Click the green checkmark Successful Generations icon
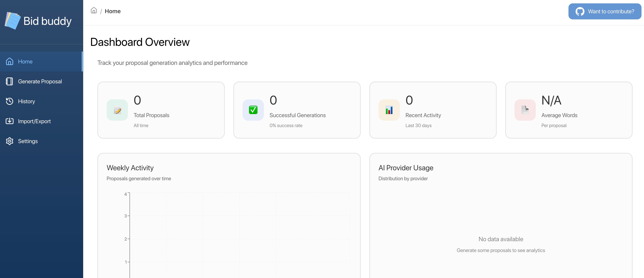644x278 pixels. click(253, 110)
